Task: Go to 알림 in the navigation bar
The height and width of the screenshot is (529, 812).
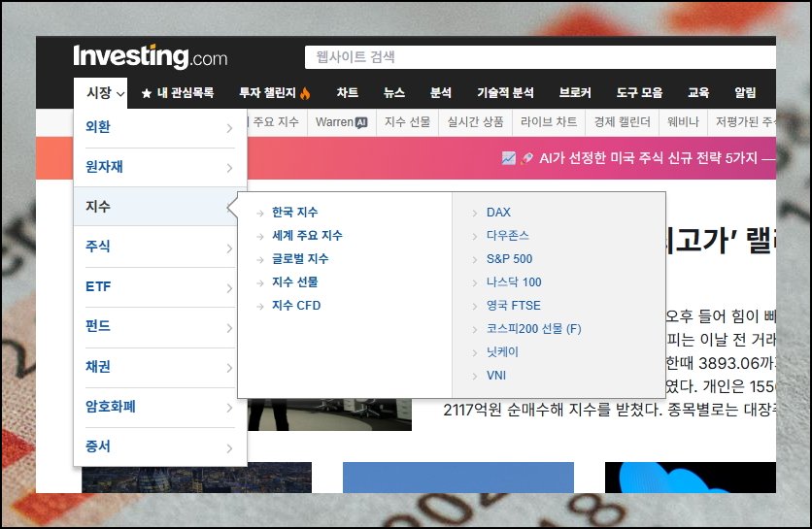Action: [x=745, y=93]
